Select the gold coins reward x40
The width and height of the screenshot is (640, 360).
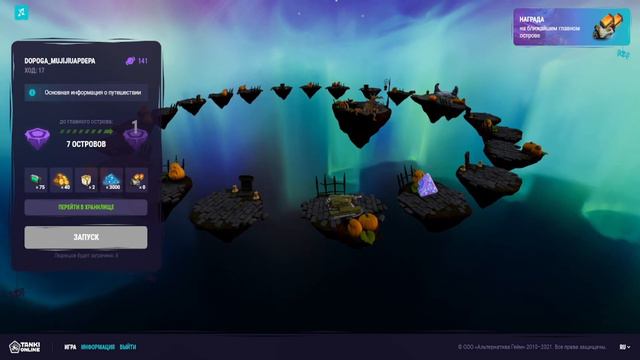[61, 180]
